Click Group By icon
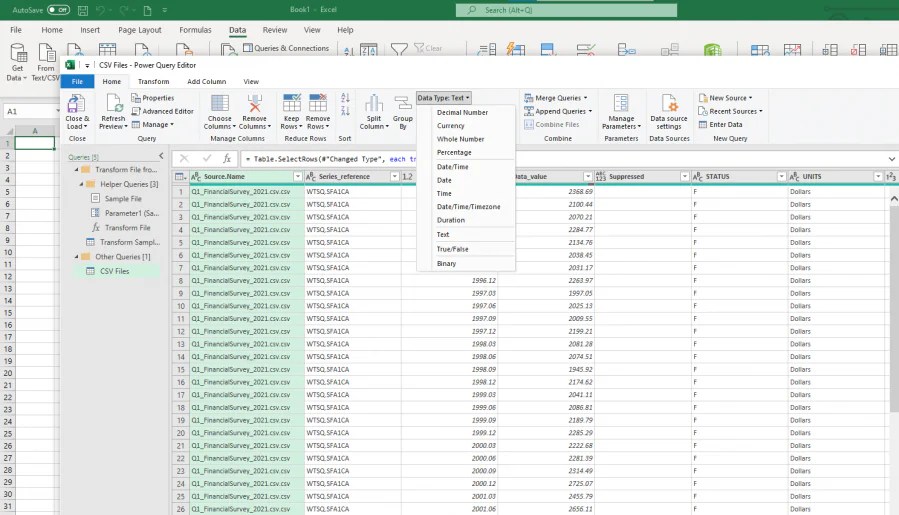899x515 pixels. (x=402, y=103)
